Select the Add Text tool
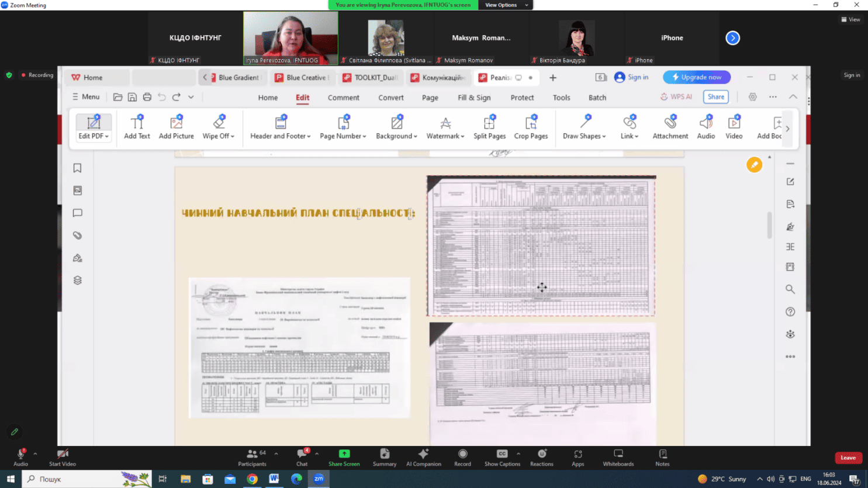The width and height of the screenshot is (868, 488). [x=137, y=127]
